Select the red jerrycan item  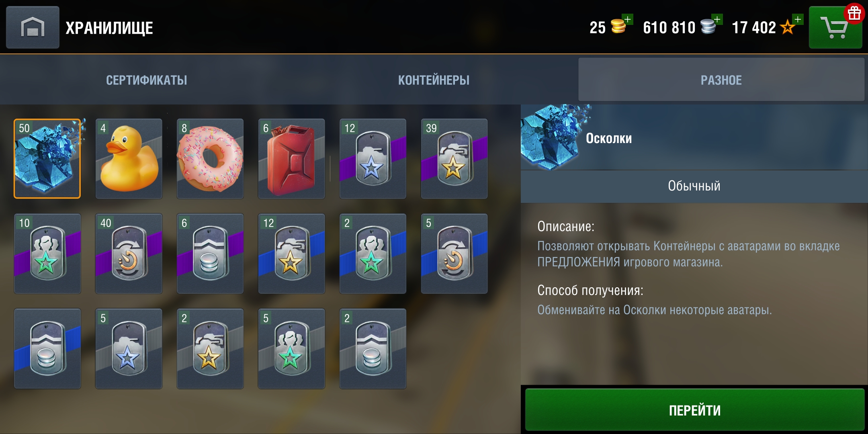(291, 159)
